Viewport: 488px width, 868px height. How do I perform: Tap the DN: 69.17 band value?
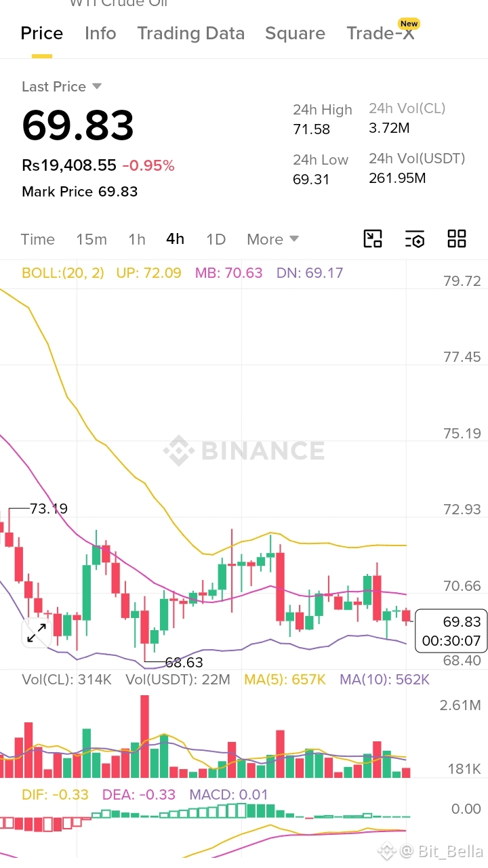(x=310, y=273)
